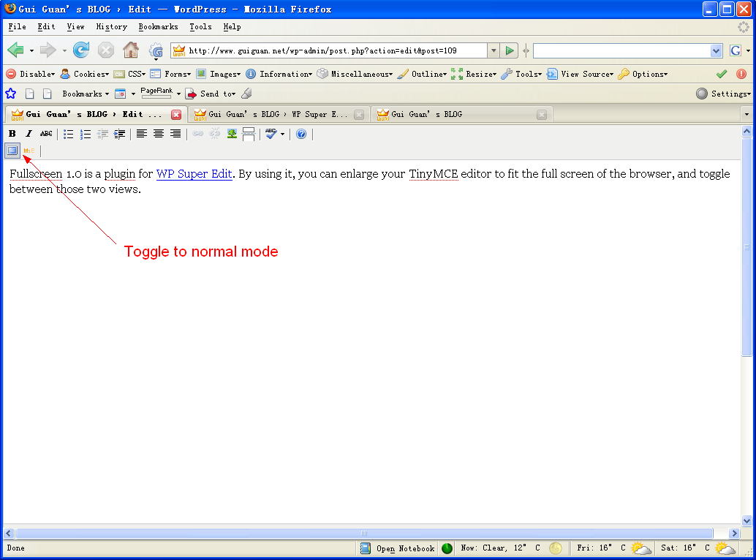Open the Help menu
Screen dimensions: 756x560
click(232, 27)
